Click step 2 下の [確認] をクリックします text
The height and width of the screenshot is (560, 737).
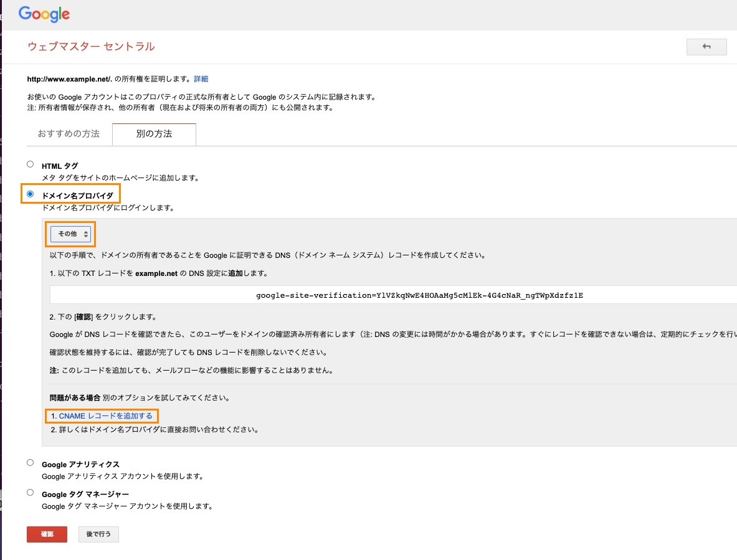[x=103, y=317]
